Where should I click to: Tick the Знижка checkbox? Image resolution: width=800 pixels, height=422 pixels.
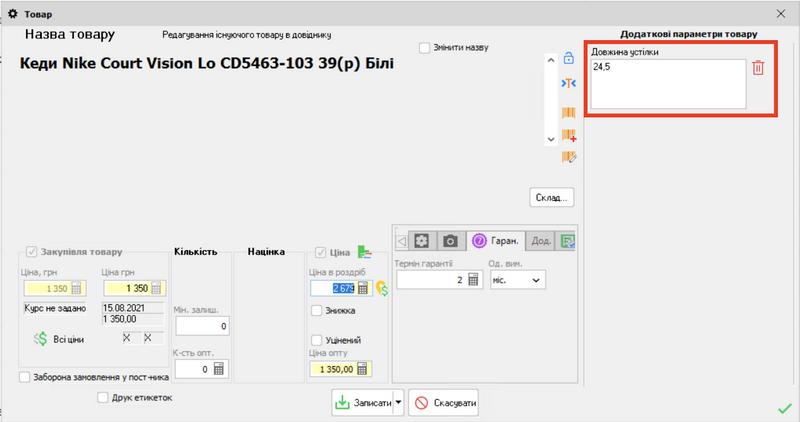tap(318, 311)
